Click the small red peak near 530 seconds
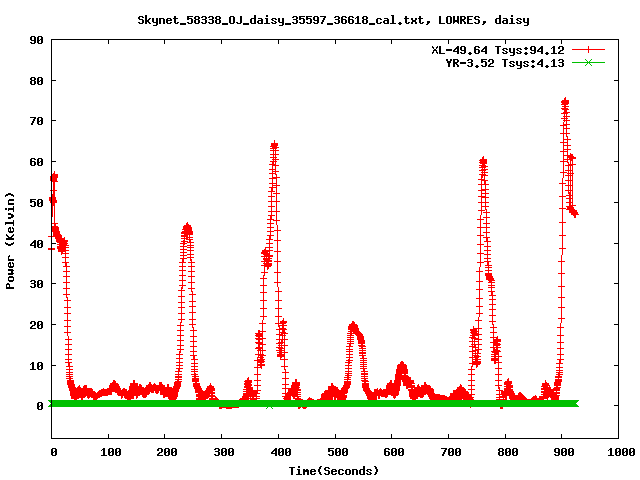 click(353, 325)
